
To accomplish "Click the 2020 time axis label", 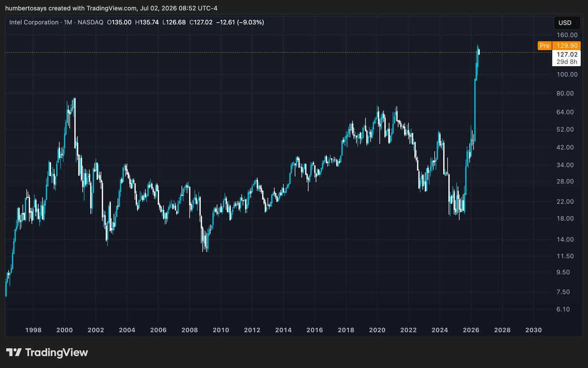I will coord(377,330).
